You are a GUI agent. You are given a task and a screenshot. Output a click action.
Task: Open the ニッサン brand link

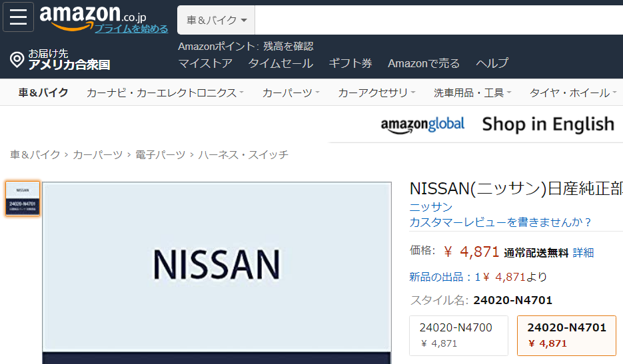(430, 207)
